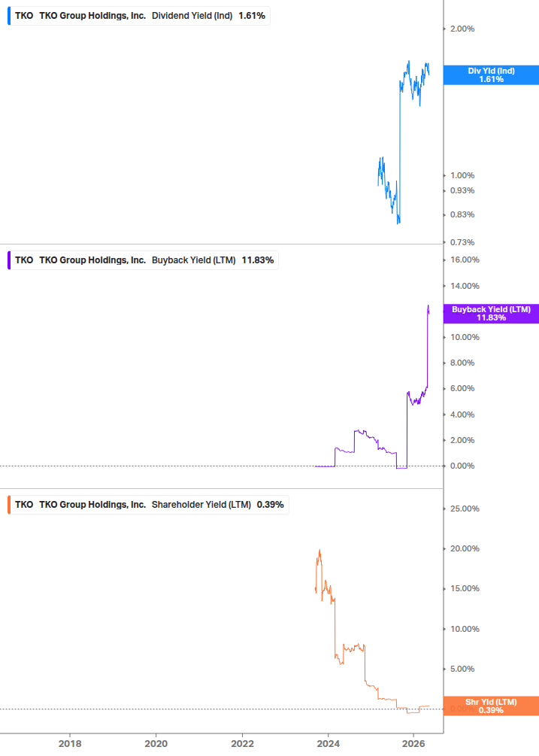
Task: Click the 0.83% tick in dividend yield axis
Action: 462,214
